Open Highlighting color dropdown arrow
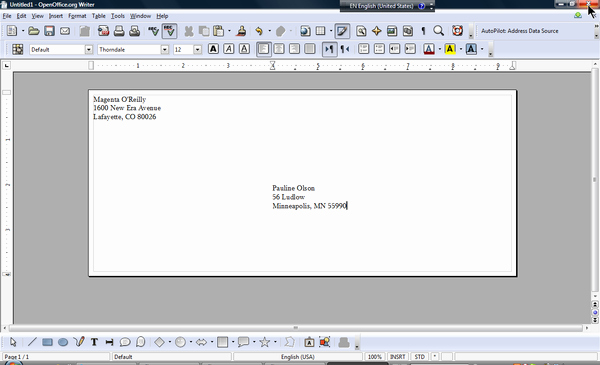 461,49
